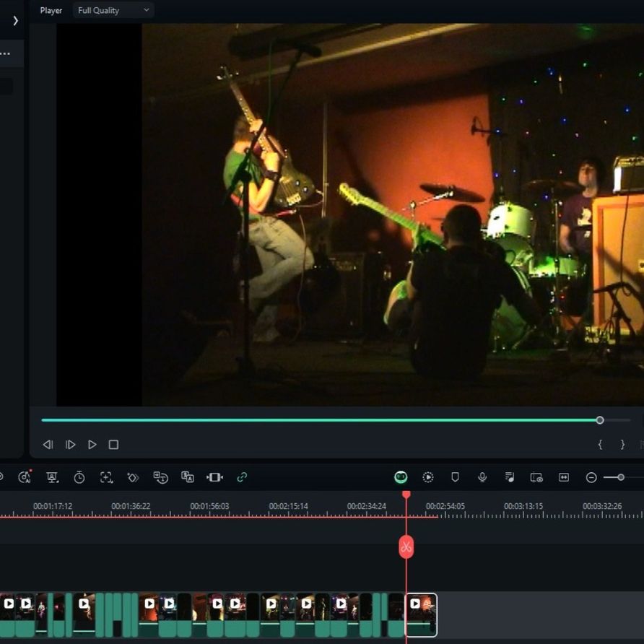Click the 00:02:15:14 timecode on the ruler

pos(288,506)
